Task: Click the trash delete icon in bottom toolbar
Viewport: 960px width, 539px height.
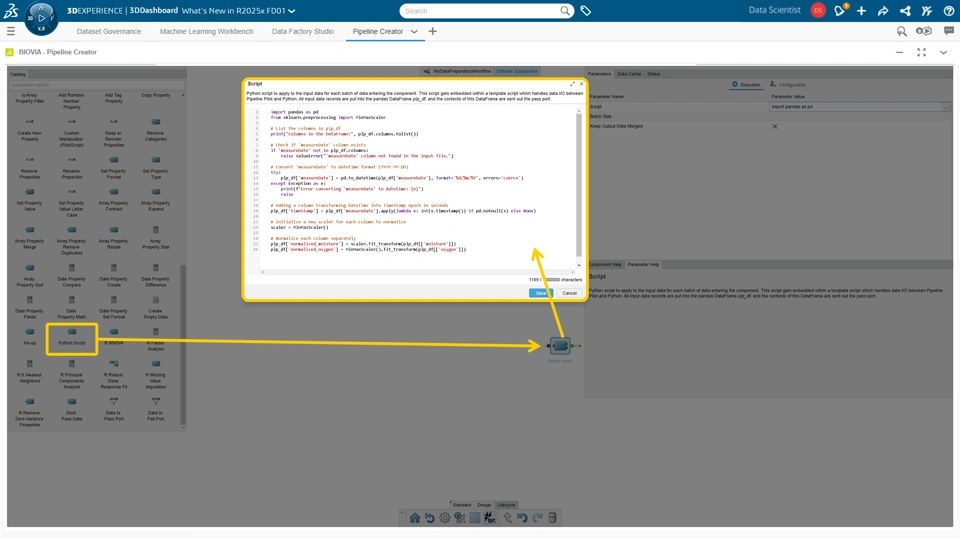Action: tap(552, 518)
